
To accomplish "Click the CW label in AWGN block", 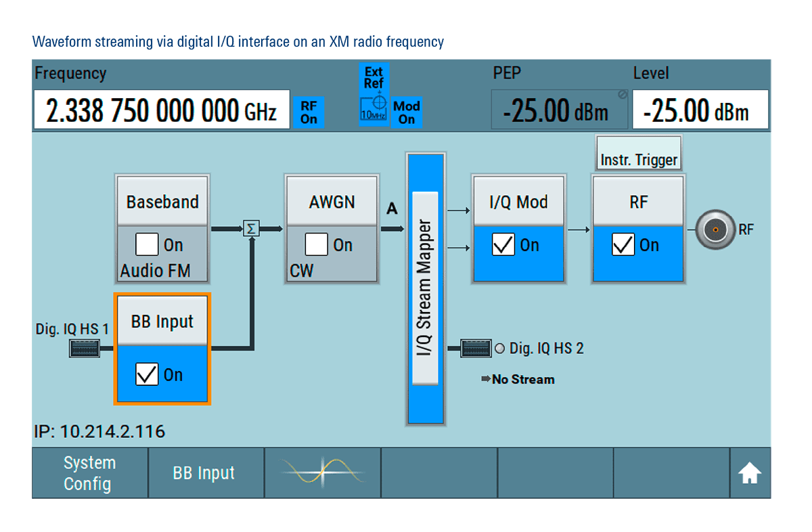I will pyautogui.click(x=302, y=271).
